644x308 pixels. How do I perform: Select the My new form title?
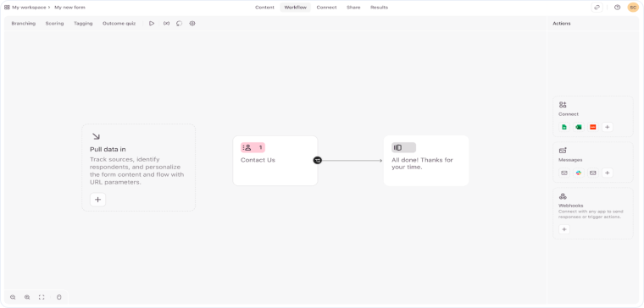(x=69, y=8)
